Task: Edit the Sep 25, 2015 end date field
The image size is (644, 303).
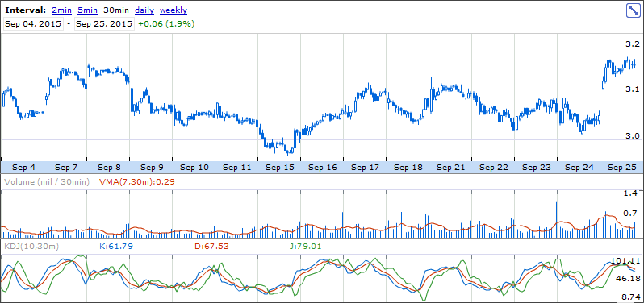Action: pos(104,24)
